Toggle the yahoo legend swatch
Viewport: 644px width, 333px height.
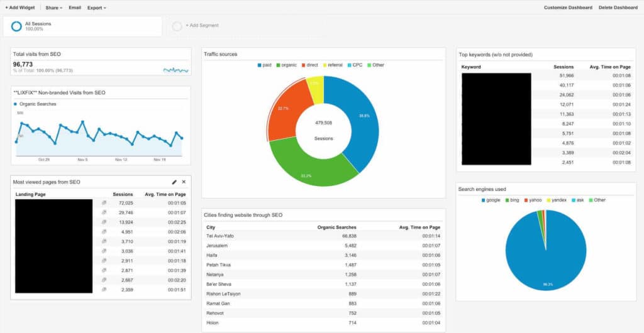526,200
